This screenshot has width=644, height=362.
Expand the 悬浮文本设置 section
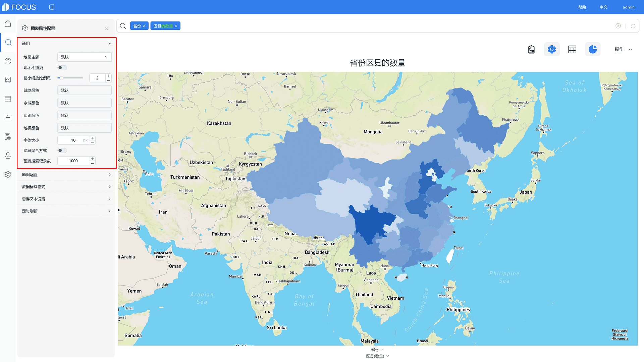(66, 198)
